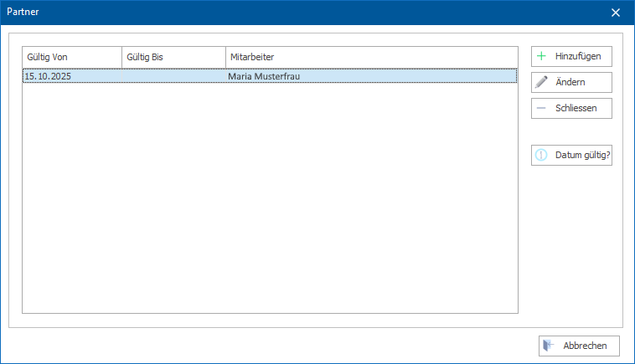Click the door icon on Abbrechen button

pos(549,346)
